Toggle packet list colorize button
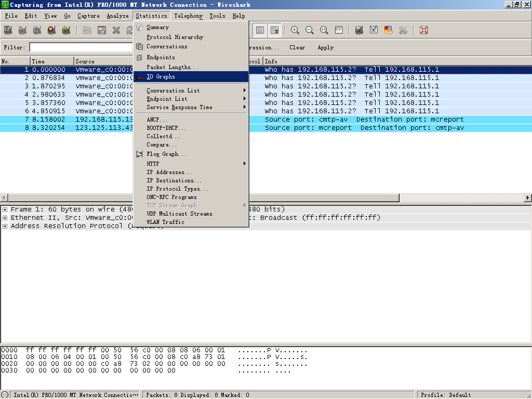 click(260, 30)
